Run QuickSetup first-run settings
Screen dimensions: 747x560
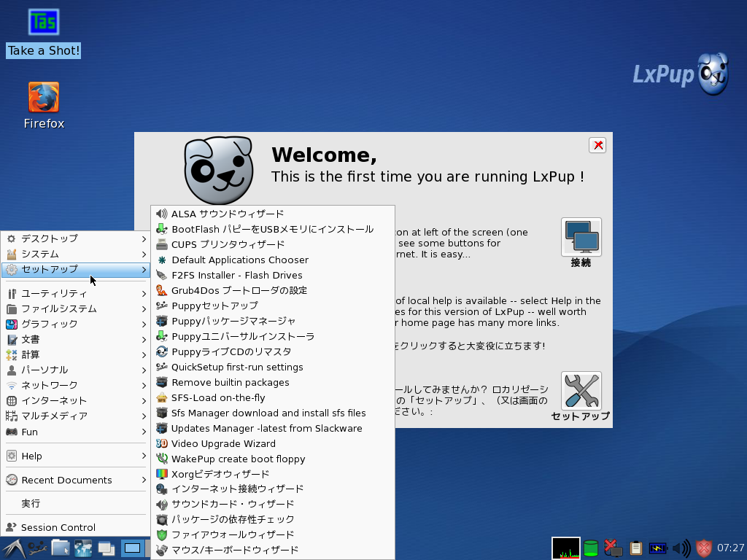coord(273,367)
